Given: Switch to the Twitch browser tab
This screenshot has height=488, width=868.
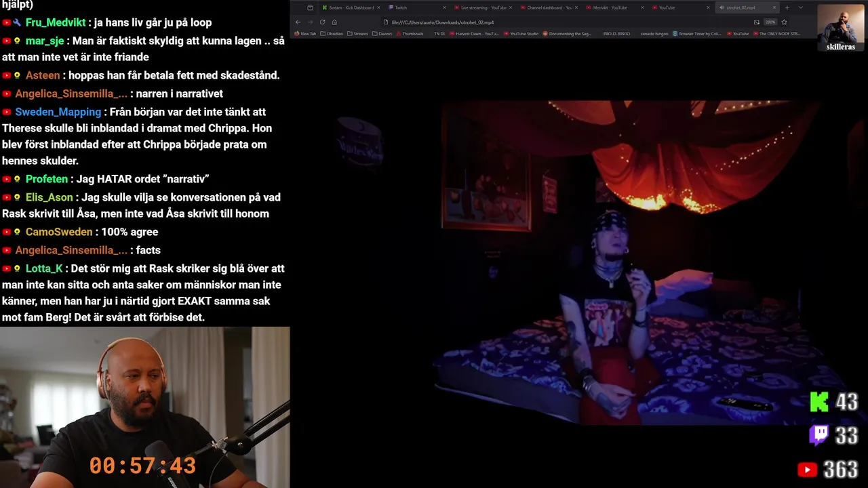Looking at the screenshot, I should (x=416, y=7).
